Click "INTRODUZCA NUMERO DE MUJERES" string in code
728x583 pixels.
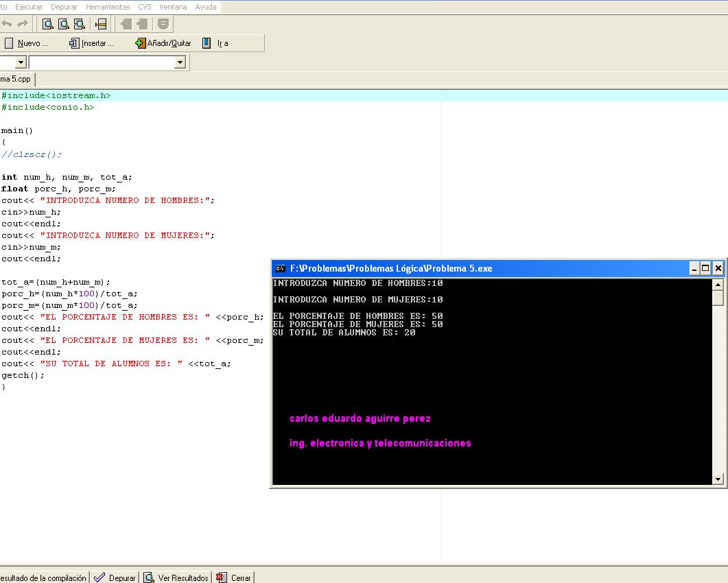tap(125, 235)
